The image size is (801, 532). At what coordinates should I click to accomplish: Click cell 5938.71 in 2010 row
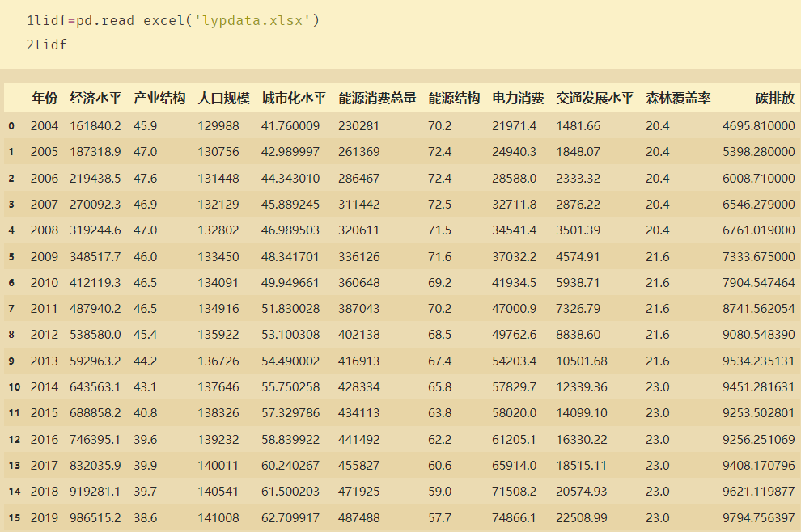(x=578, y=283)
